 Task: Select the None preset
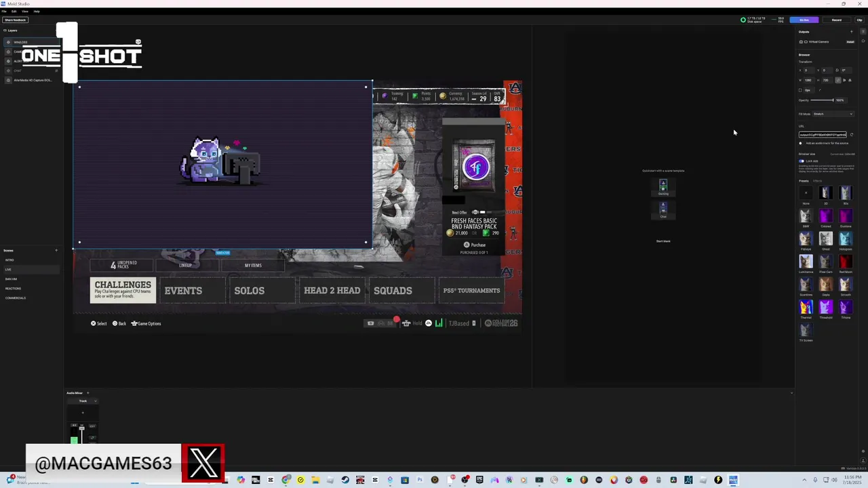tap(806, 194)
